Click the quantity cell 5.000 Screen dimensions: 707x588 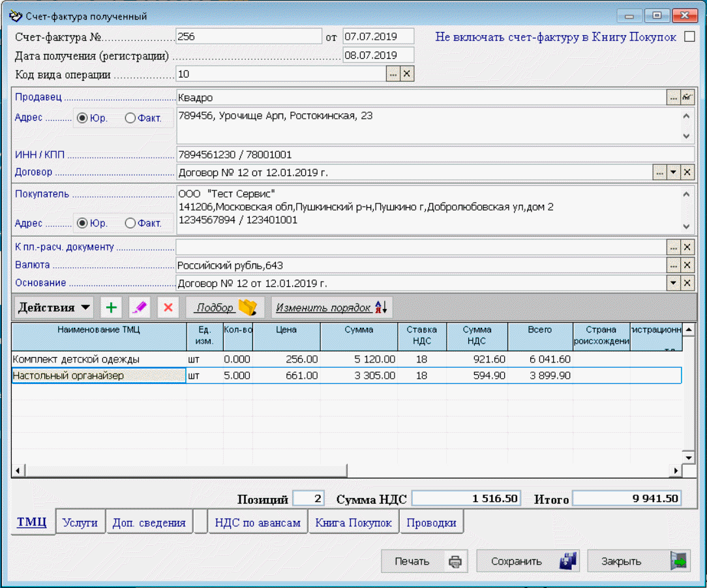[x=237, y=375]
